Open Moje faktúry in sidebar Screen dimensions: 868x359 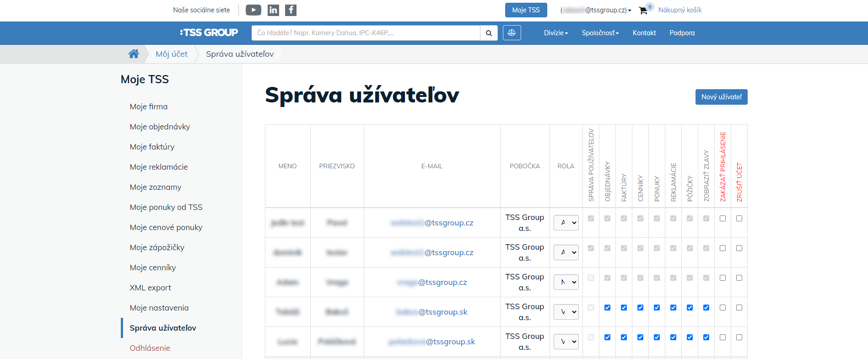pos(152,147)
